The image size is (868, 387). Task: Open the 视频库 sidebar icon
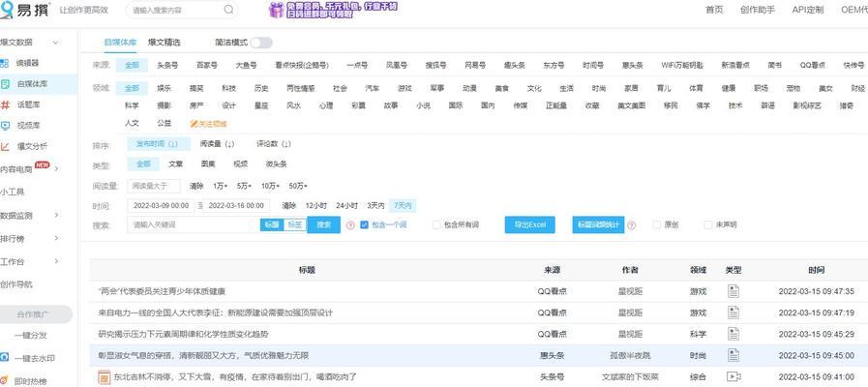[x=5, y=126]
